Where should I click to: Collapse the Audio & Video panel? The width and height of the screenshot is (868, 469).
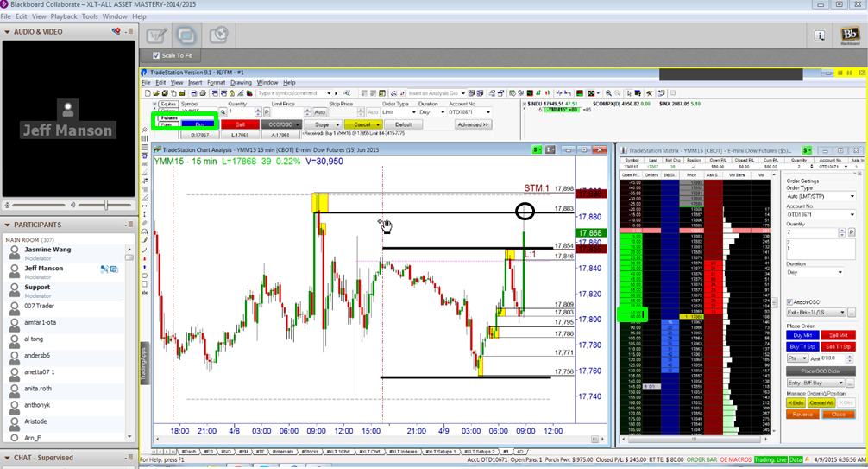pyautogui.click(x=7, y=32)
